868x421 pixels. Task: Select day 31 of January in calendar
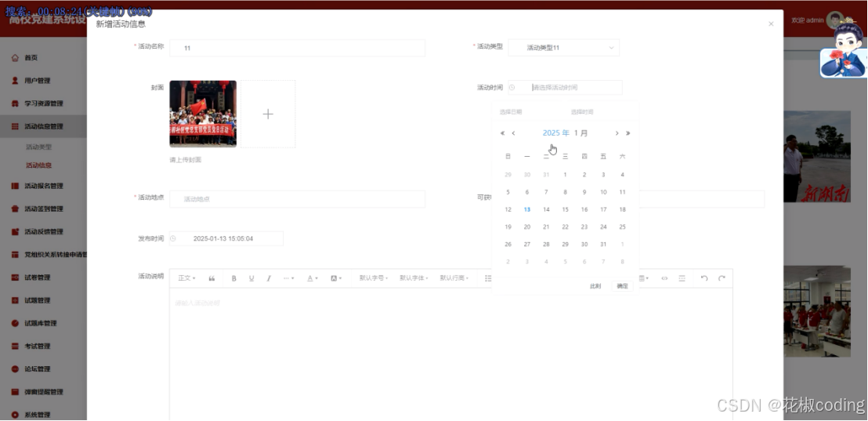coord(603,245)
